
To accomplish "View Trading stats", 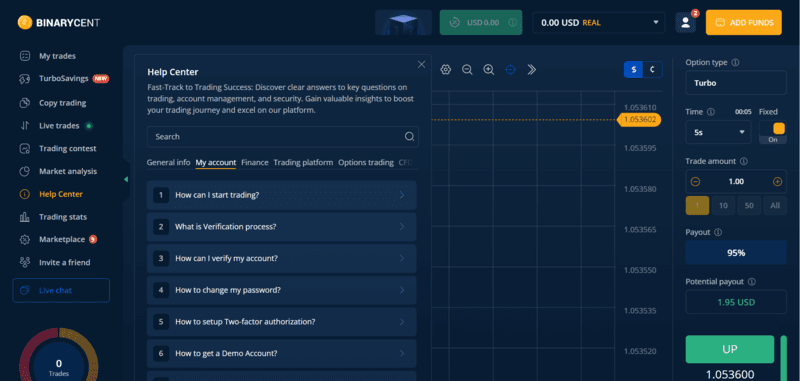I will [x=53, y=217].
